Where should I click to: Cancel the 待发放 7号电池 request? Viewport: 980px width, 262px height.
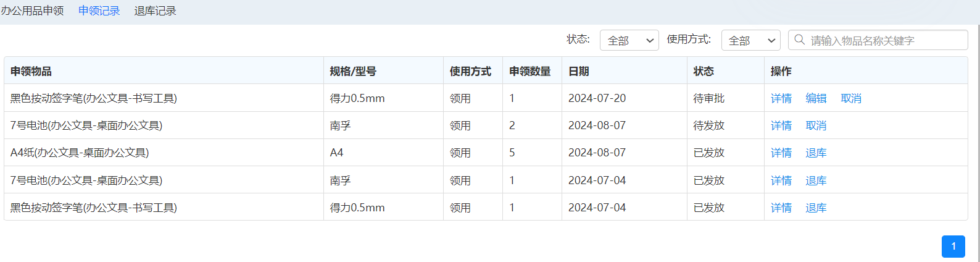point(816,125)
